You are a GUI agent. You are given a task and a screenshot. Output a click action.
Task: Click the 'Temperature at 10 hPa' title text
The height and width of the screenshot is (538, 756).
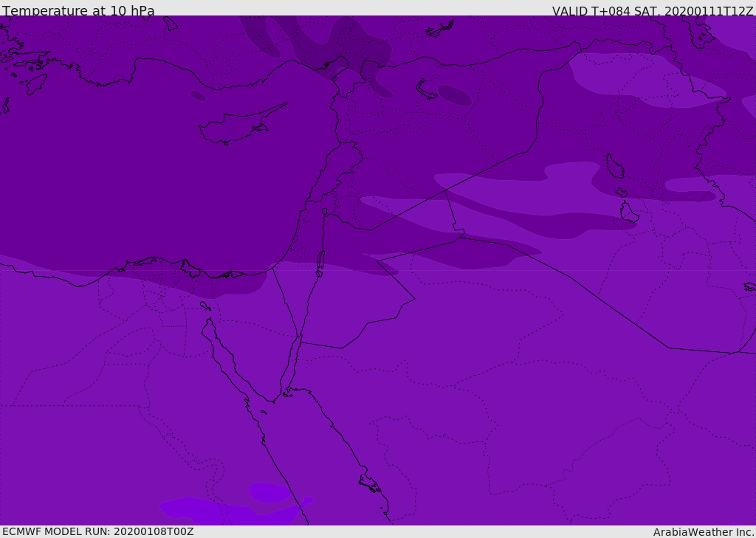click(x=78, y=10)
